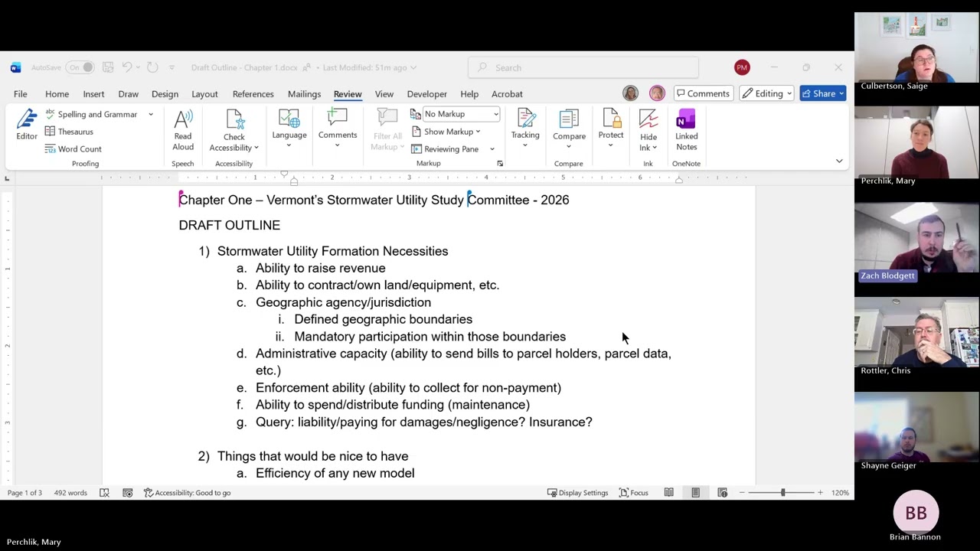Switch to the Home tab
The width and height of the screenshot is (980, 551).
pyautogui.click(x=57, y=93)
